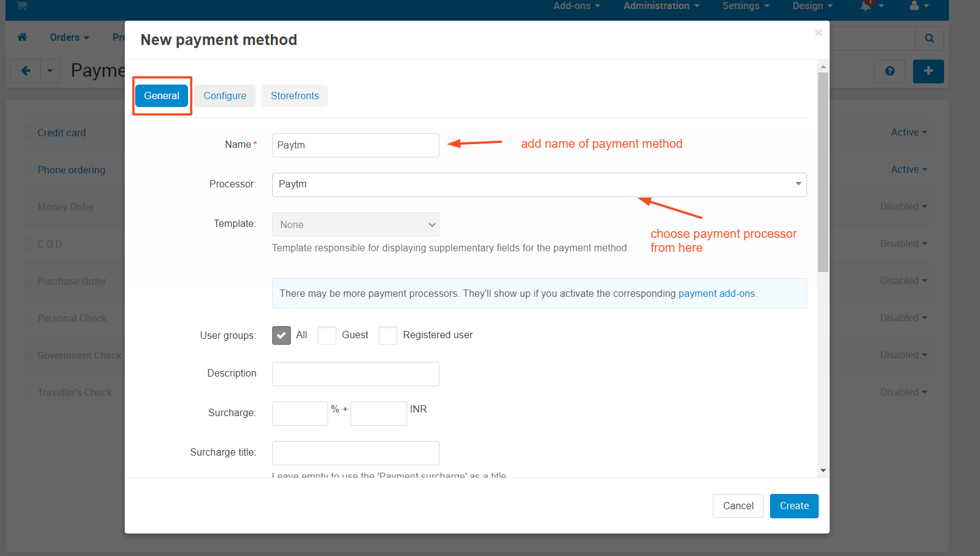Uncheck the All user group checkbox
Viewport: 980px width, 556px height.
[281, 335]
